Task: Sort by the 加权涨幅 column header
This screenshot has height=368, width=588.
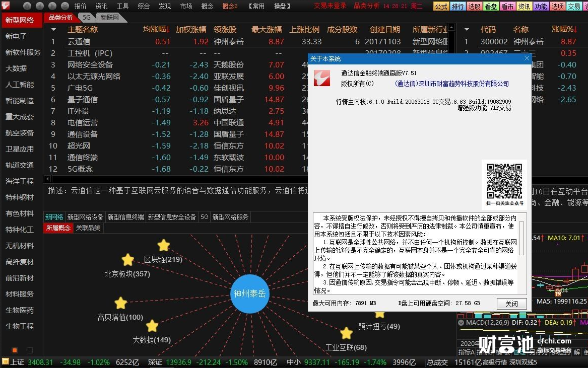Action: point(191,30)
